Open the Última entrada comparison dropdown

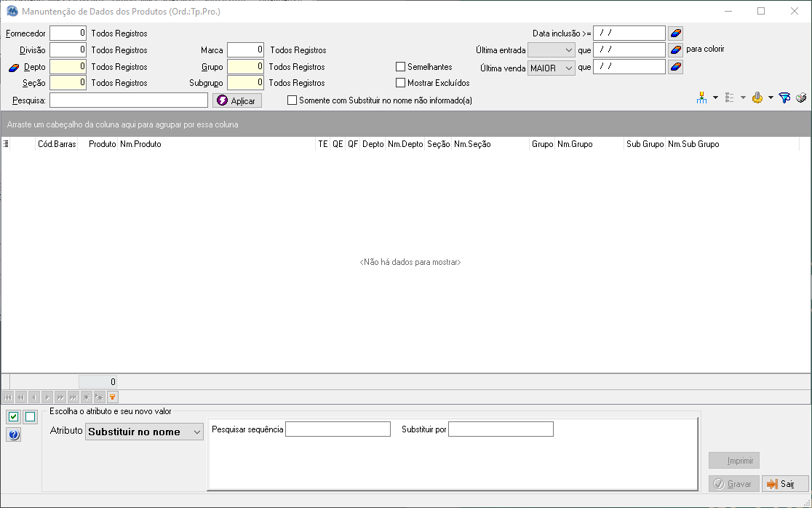pos(551,50)
